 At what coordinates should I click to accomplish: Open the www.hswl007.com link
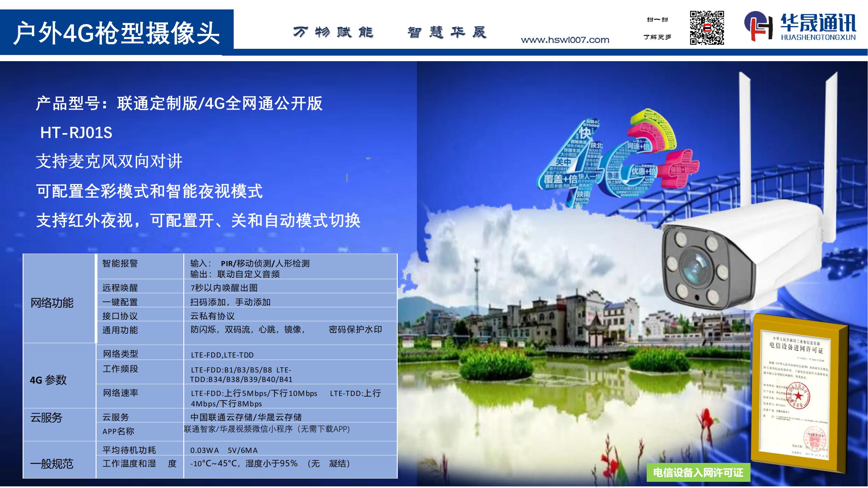[565, 40]
